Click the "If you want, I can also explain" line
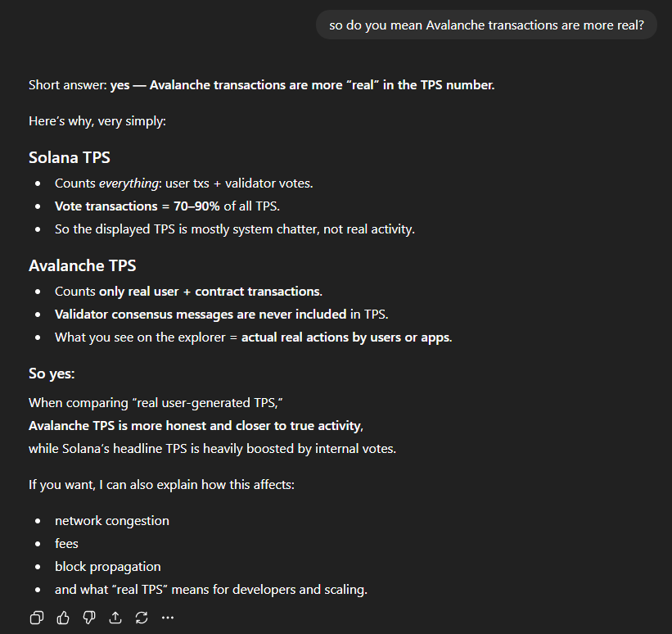The image size is (672, 634). tap(161, 485)
